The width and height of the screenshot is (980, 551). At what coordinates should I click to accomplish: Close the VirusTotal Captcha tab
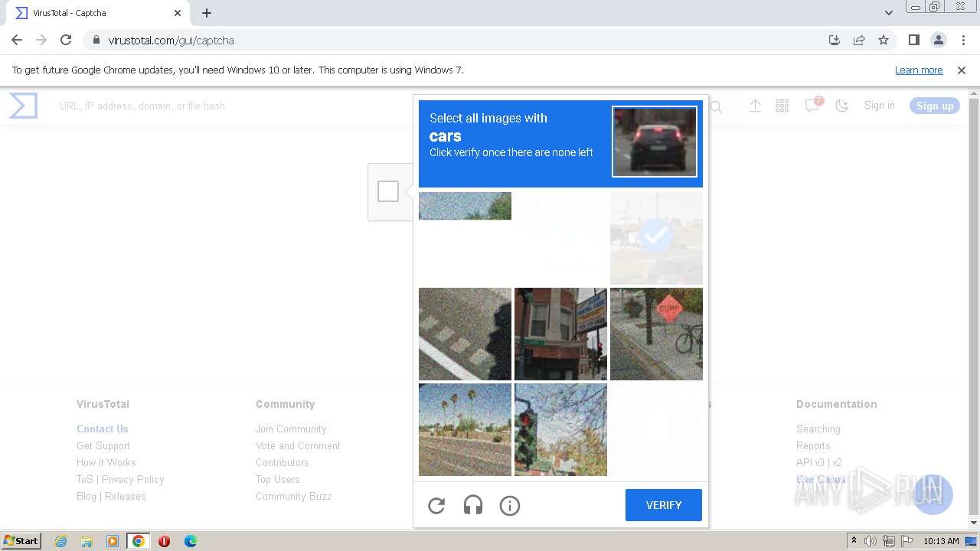(x=178, y=13)
